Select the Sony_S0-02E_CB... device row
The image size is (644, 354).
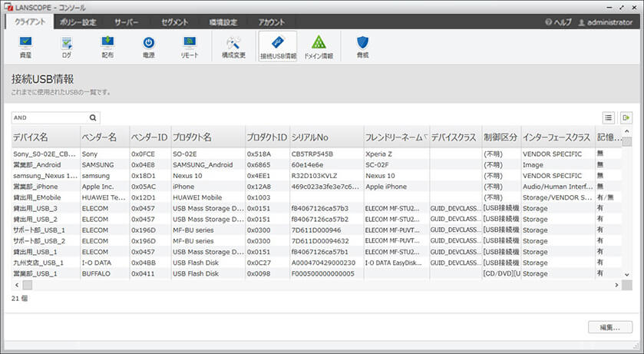click(316, 154)
